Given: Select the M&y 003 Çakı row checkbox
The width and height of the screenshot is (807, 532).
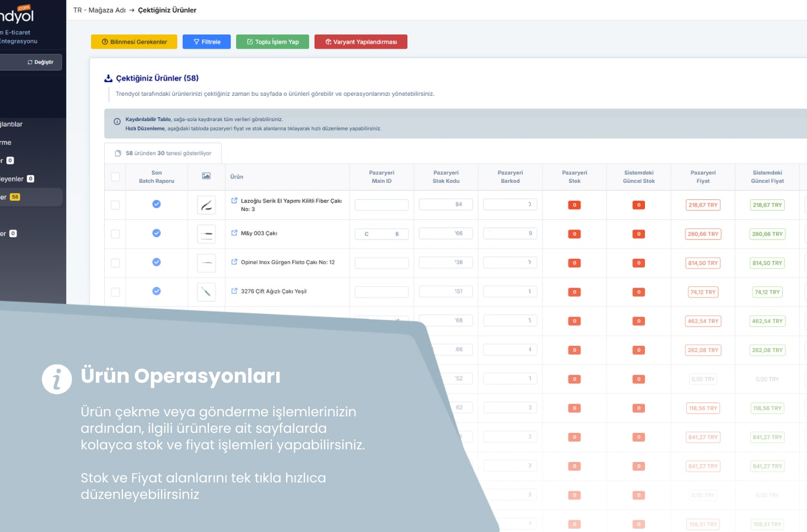Looking at the screenshot, I should click(x=115, y=234).
